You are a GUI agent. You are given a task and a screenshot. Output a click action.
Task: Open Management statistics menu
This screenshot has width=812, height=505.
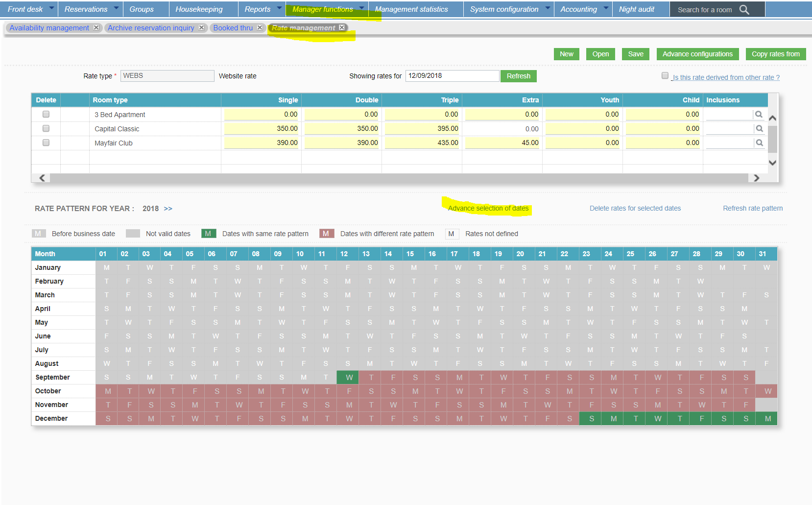(411, 9)
